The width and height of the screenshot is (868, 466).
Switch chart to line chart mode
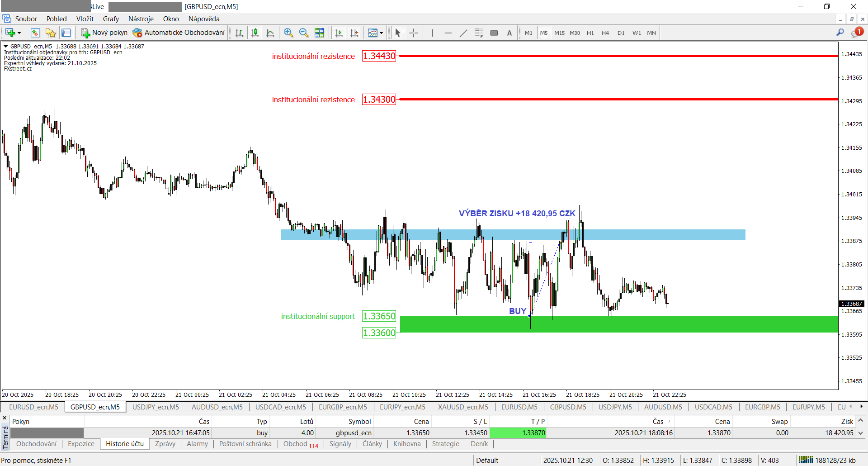(x=270, y=33)
